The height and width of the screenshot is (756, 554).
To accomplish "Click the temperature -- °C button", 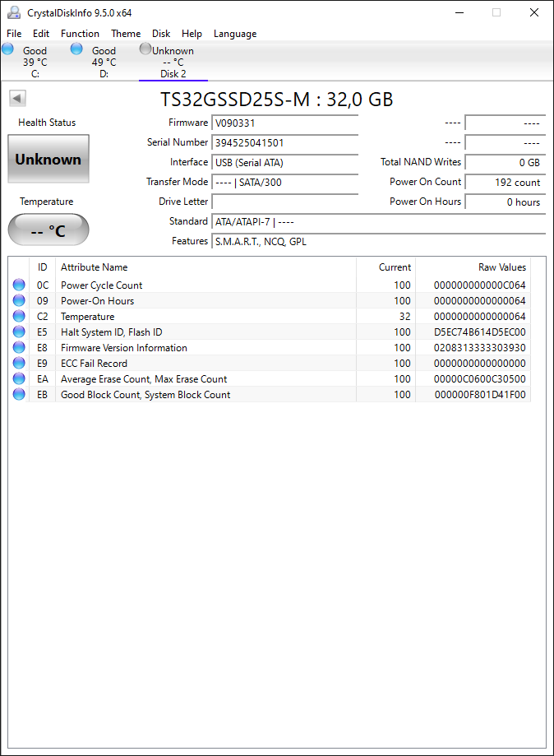I will tap(48, 230).
